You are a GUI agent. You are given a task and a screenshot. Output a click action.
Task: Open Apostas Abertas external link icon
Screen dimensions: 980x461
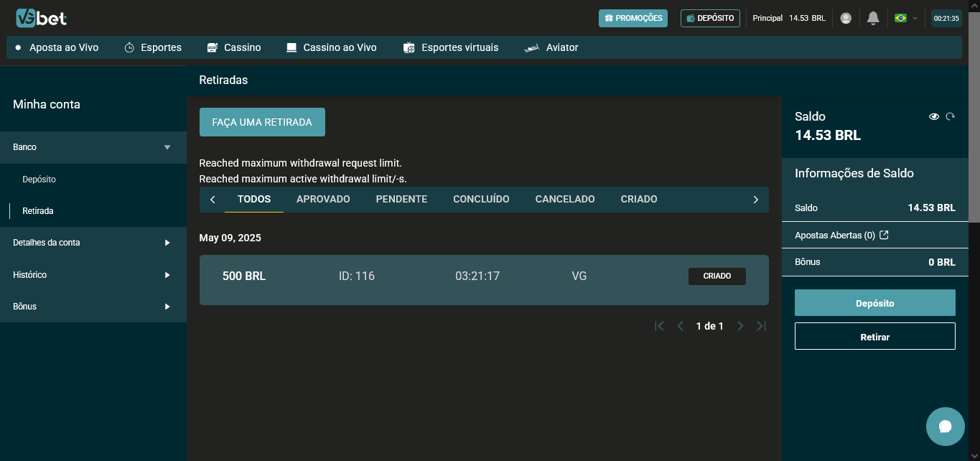click(885, 235)
